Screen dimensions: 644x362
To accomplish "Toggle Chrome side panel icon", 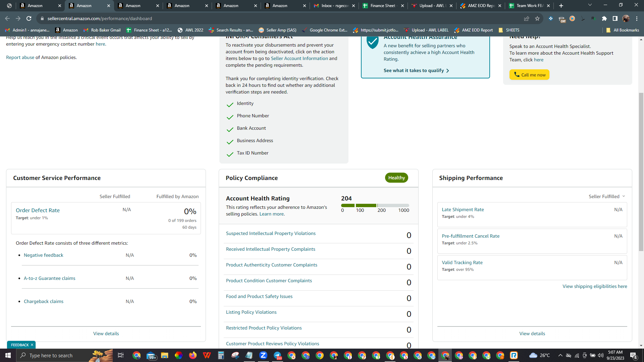I will click(x=615, y=18).
